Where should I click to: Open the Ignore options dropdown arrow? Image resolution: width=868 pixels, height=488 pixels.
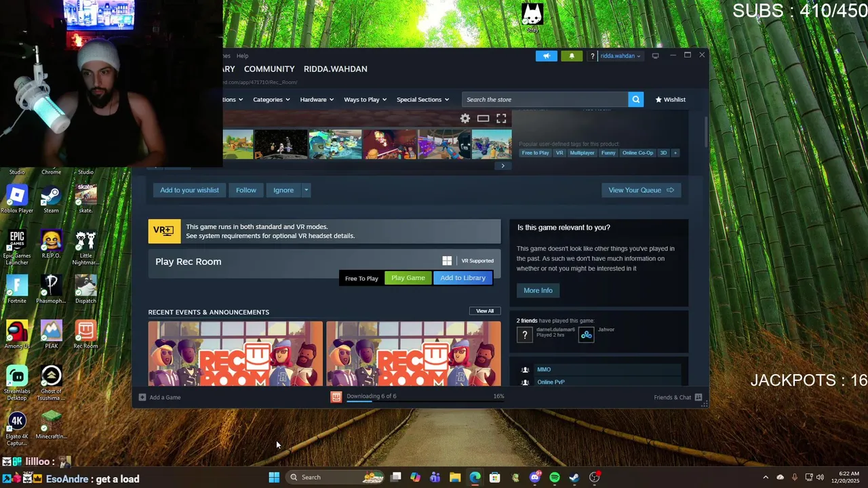306,190
